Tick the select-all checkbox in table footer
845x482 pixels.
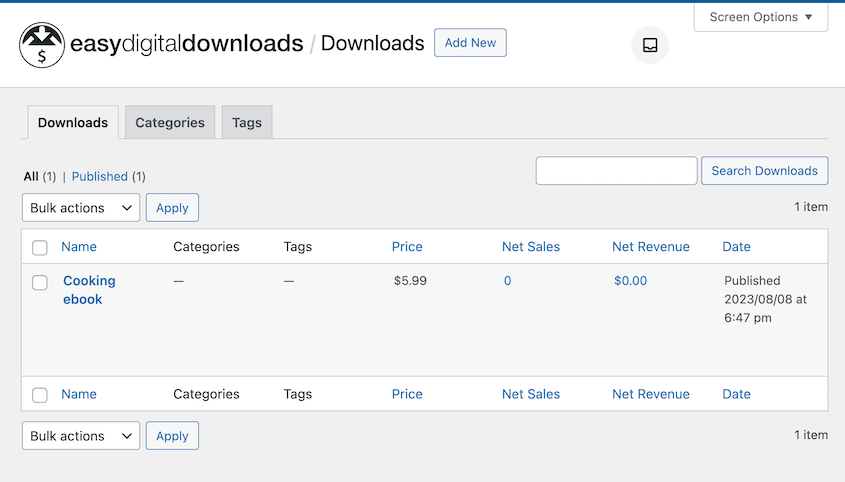pos(39,395)
